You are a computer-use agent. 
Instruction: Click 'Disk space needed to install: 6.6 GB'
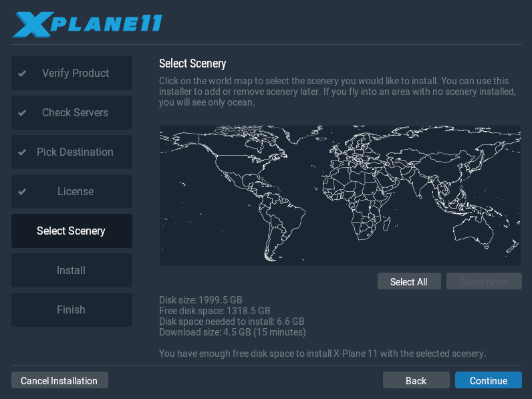point(232,321)
